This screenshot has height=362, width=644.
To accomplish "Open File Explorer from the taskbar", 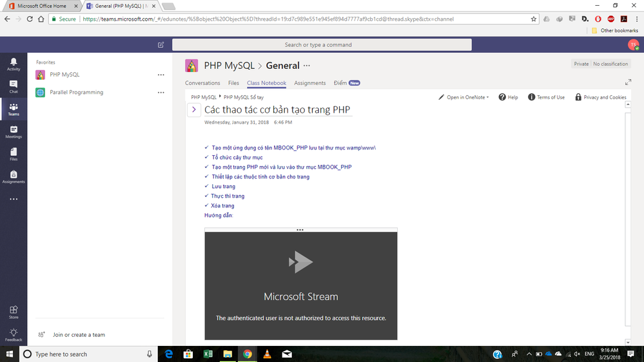I will [228, 354].
